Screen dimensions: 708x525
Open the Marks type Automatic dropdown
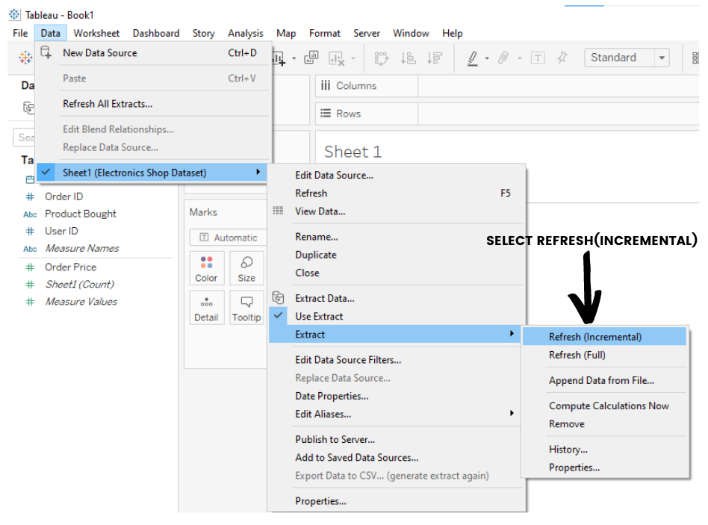click(x=228, y=237)
